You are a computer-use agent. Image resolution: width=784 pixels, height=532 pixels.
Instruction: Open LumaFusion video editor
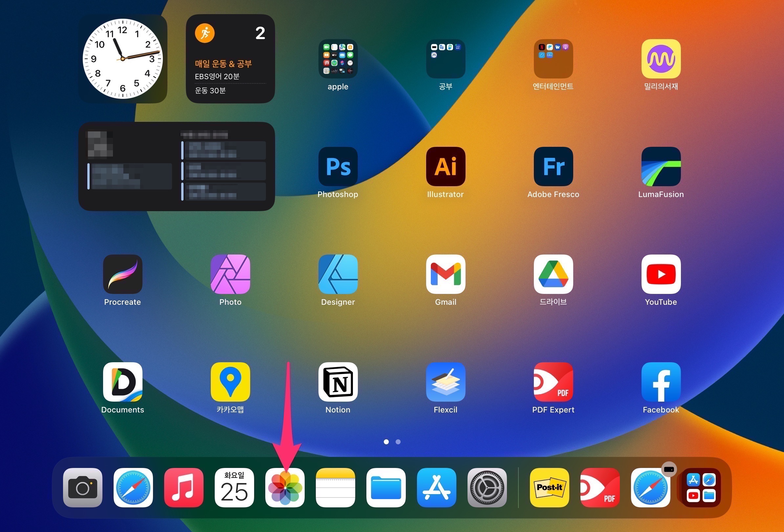[661, 166]
